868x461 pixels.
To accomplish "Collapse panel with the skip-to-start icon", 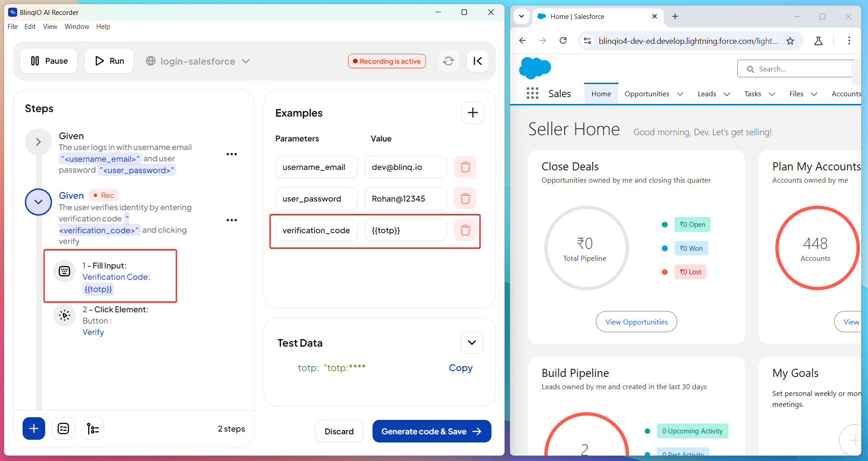I will (478, 61).
